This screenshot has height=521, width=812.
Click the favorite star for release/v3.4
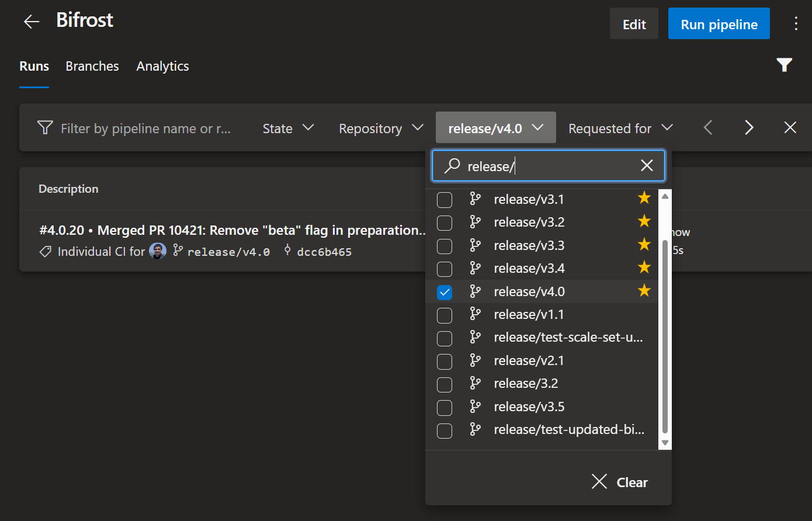[x=644, y=267]
